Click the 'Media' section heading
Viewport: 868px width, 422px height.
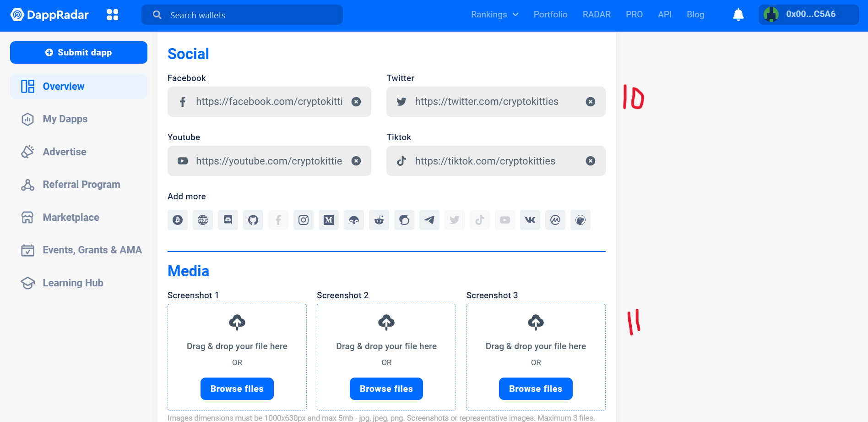pos(188,271)
